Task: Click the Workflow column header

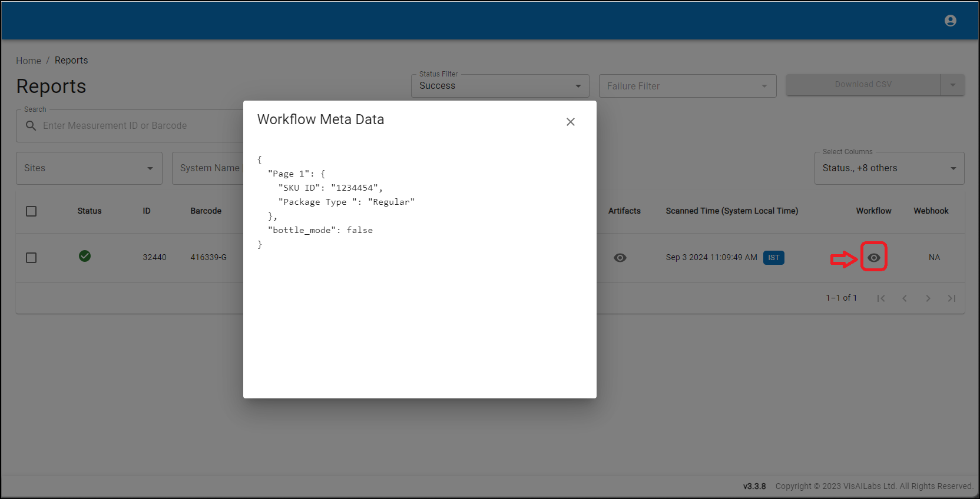Action: tap(873, 211)
